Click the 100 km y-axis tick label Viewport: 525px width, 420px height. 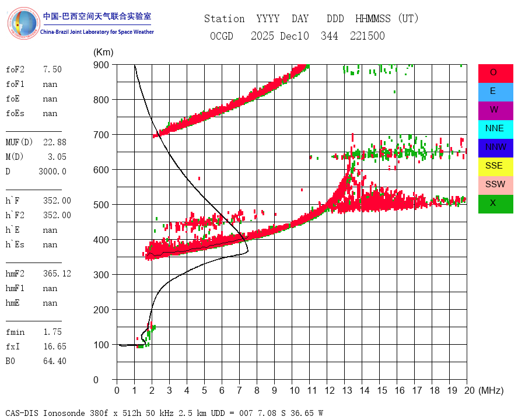101,345
